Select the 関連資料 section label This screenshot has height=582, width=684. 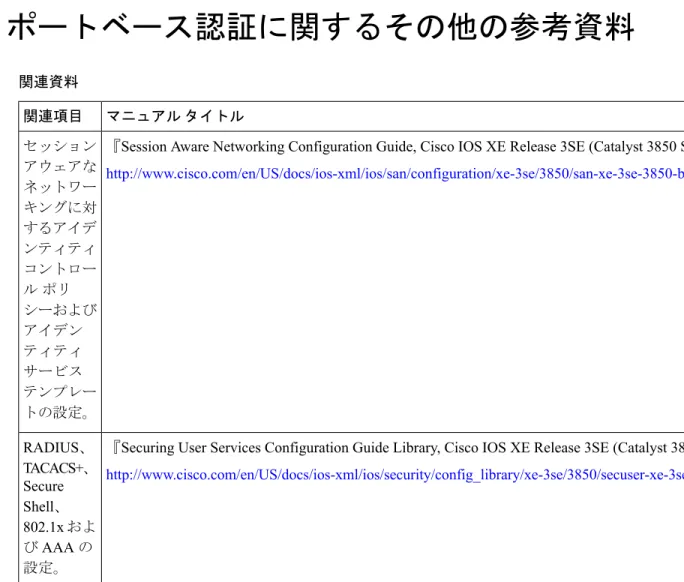[x=48, y=82]
